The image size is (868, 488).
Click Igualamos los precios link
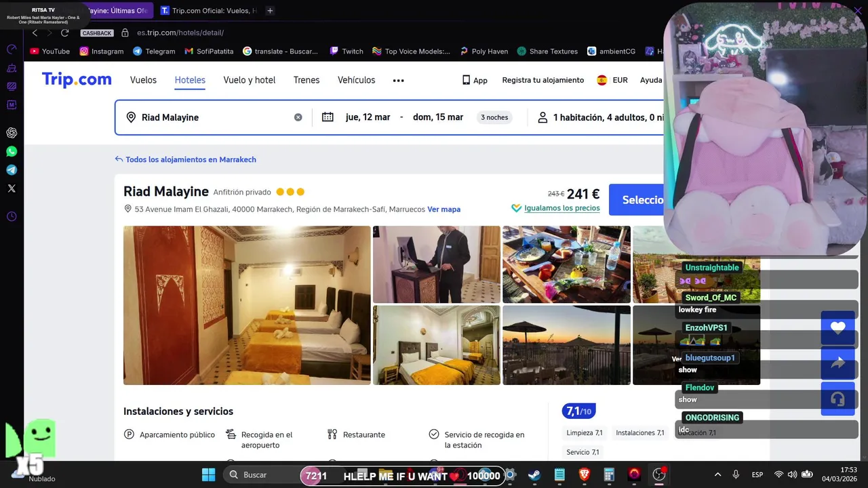pos(555,208)
